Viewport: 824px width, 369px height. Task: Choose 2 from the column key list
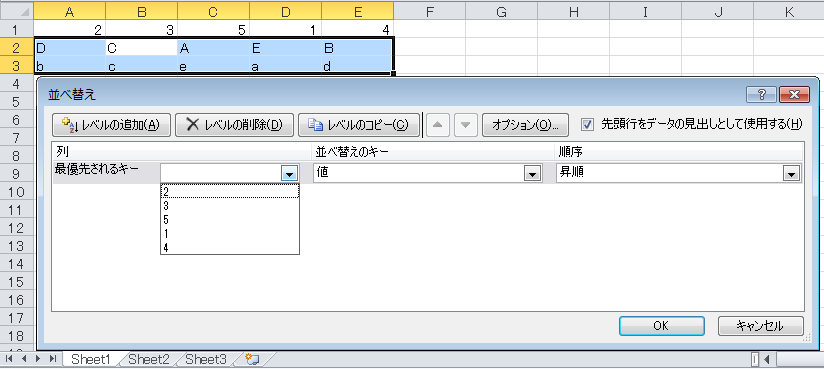tap(230, 192)
